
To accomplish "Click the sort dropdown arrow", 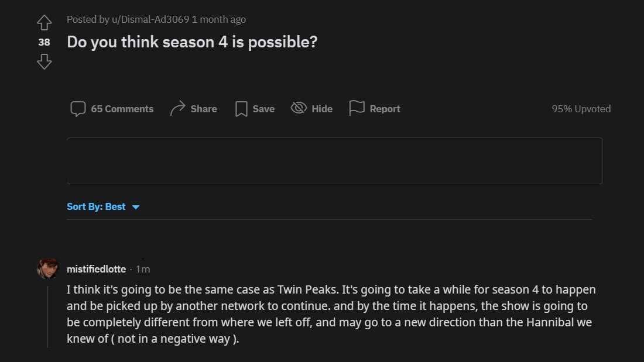I will (x=136, y=207).
